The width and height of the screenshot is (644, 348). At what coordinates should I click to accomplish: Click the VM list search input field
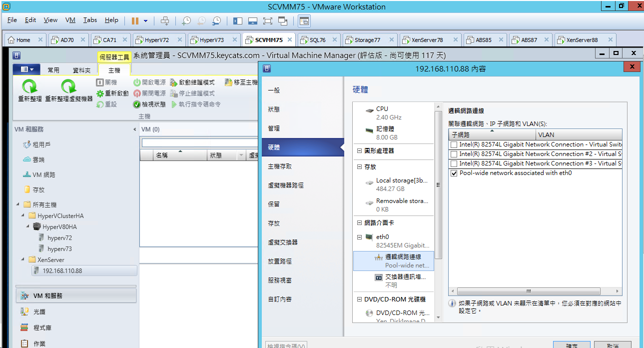(200, 143)
